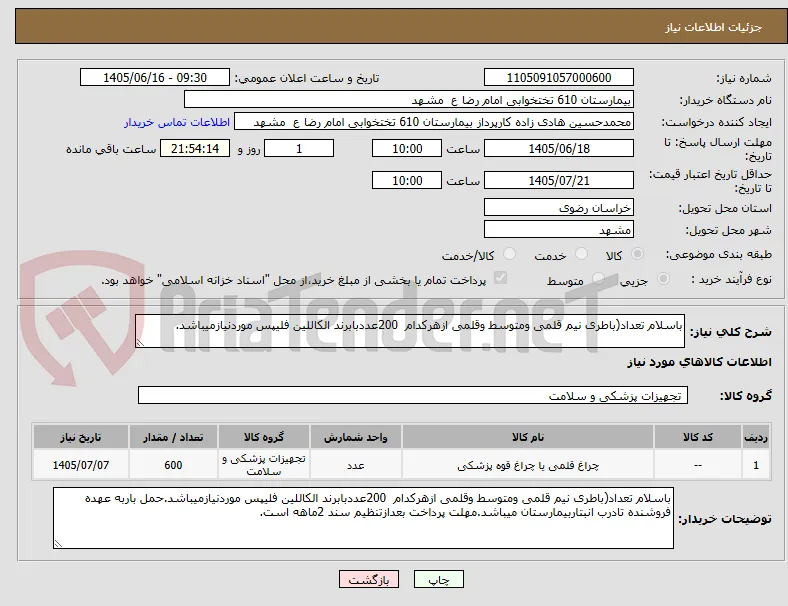
Task: Click the شرح کلی نیاز text area
Action: (410, 331)
